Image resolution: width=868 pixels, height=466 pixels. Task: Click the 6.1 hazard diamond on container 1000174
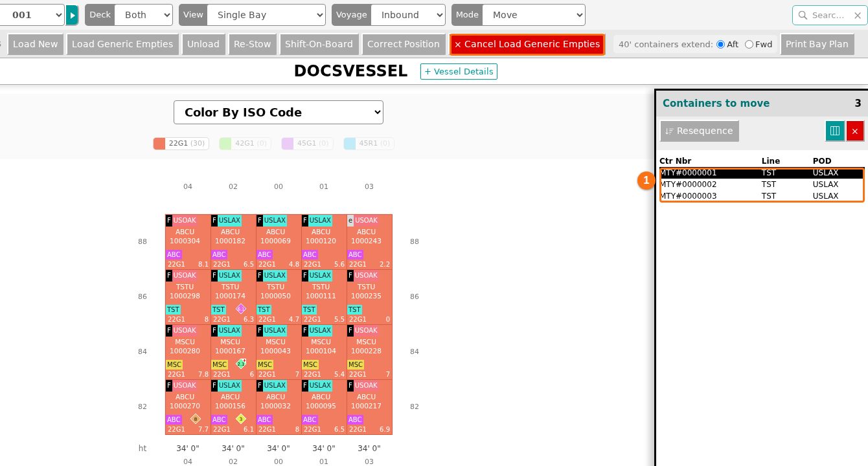[x=241, y=309]
